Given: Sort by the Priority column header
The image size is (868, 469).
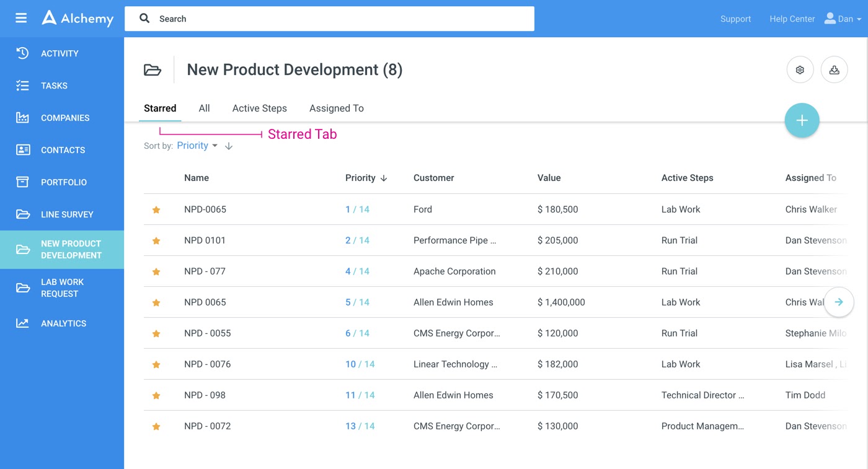Looking at the screenshot, I should [366, 178].
